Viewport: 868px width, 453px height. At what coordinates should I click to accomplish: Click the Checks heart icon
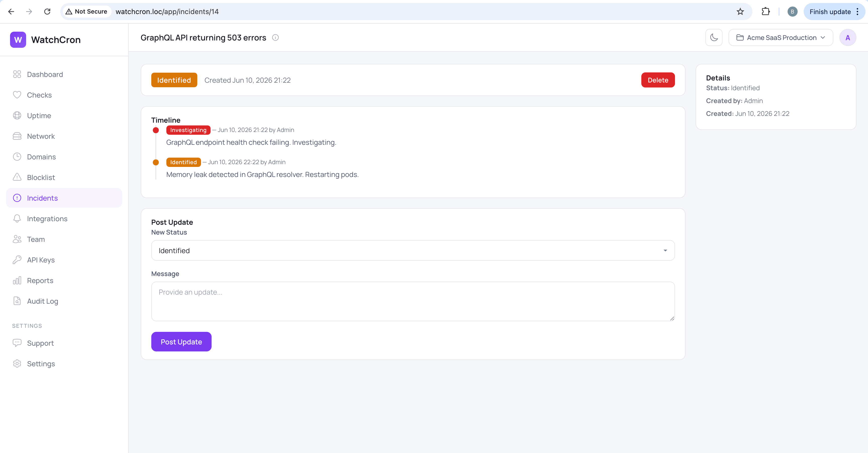coord(17,95)
